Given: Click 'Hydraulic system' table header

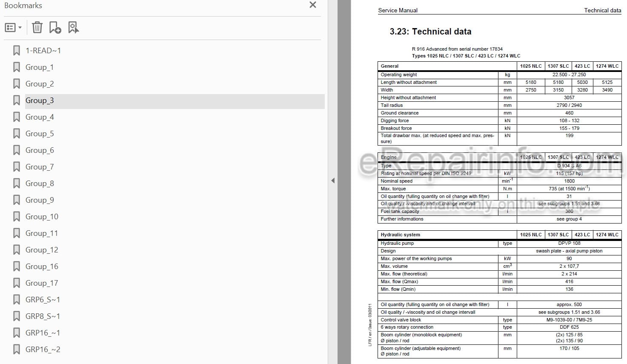Looking at the screenshot, I should pyautogui.click(x=400, y=235).
